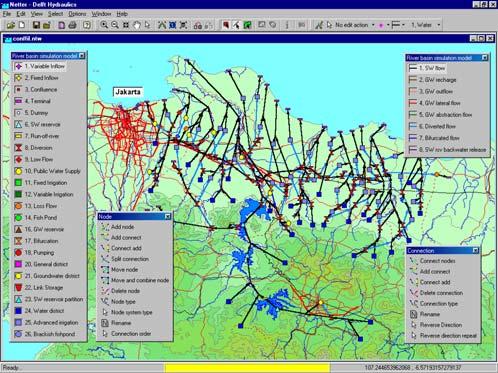This screenshot has height=373, width=498.
Task: Click the yellow progress bar in status bar
Action: pyautogui.click(x=247, y=368)
